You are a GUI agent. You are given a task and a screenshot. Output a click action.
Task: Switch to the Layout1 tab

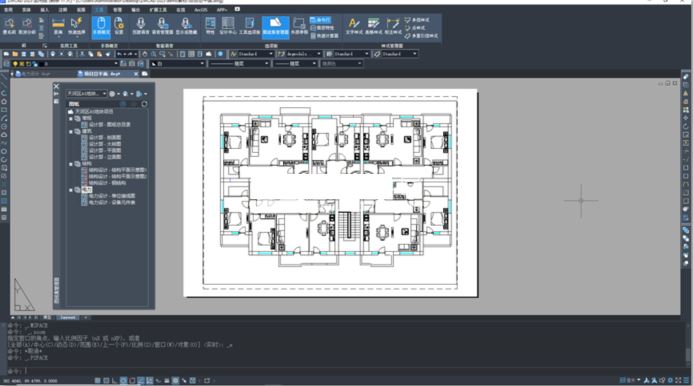[x=68, y=317]
